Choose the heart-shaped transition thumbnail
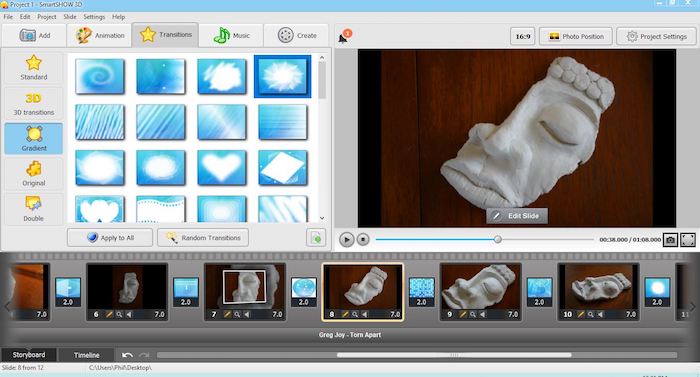The image size is (700, 377). (x=222, y=168)
